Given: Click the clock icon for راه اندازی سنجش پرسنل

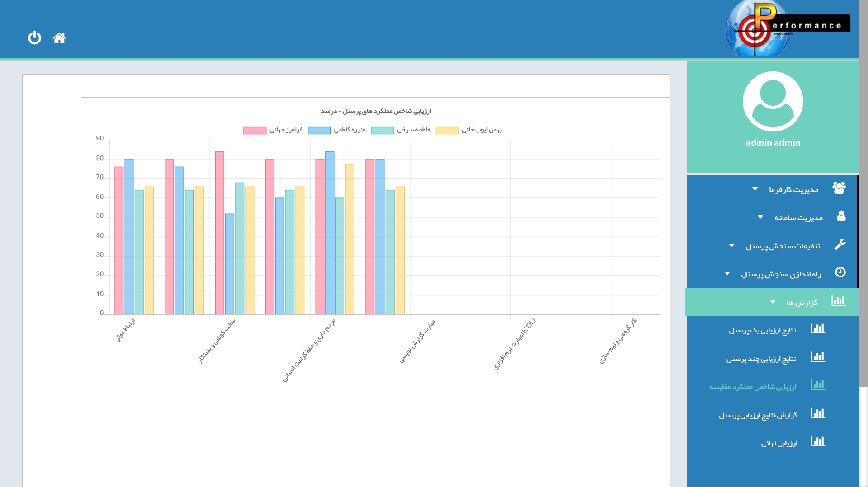Looking at the screenshot, I should [x=840, y=272].
